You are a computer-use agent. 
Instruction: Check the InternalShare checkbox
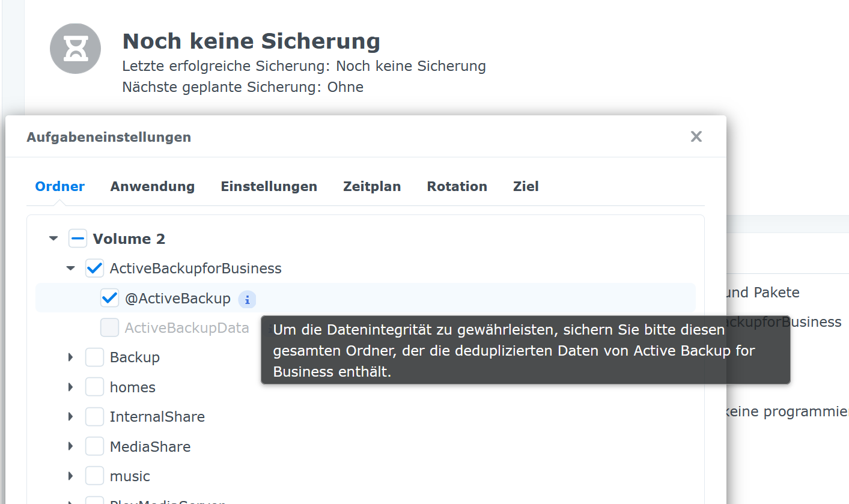[94, 416]
